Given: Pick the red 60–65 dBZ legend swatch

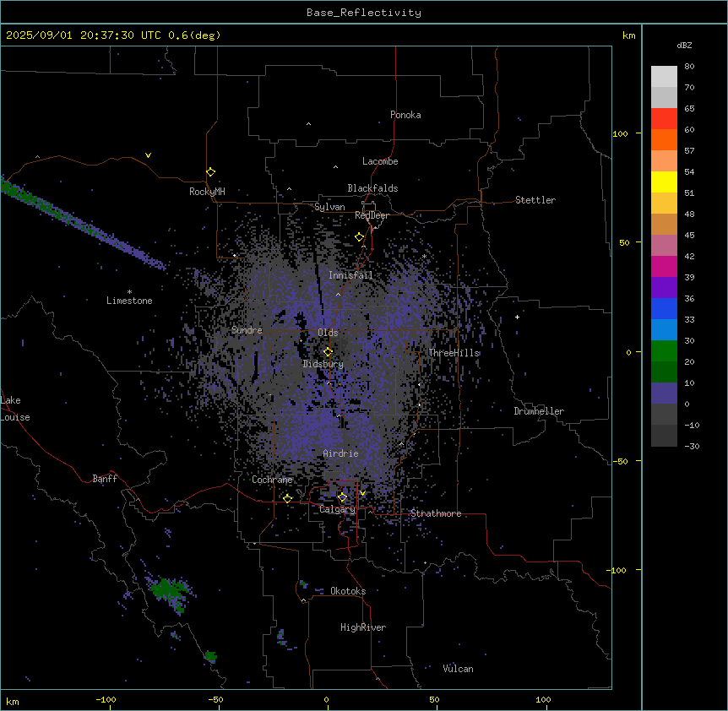Looking at the screenshot, I should point(664,118).
